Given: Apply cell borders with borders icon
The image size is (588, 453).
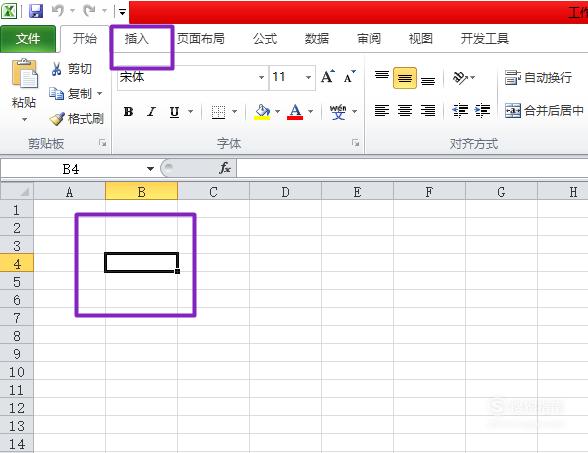Looking at the screenshot, I should pyautogui.click(x=218, y=112).
